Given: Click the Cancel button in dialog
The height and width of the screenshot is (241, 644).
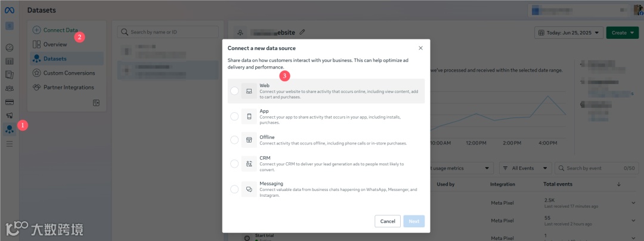Looking at the screenshot, I should click(388, 221).
